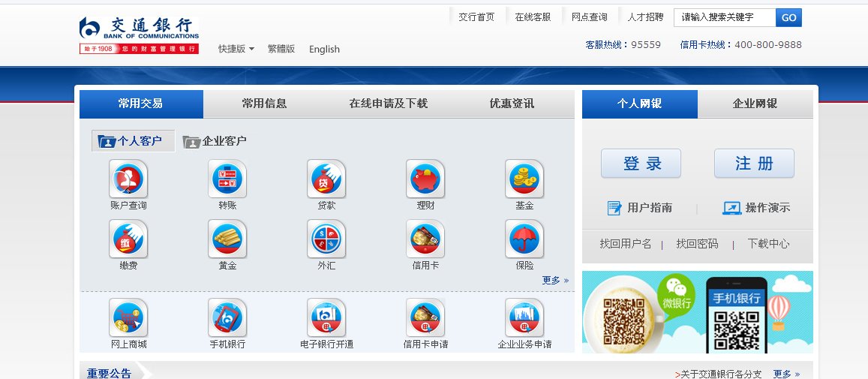
Task: Click the 缴费 payment icon
Action: [x=128, y=239]
